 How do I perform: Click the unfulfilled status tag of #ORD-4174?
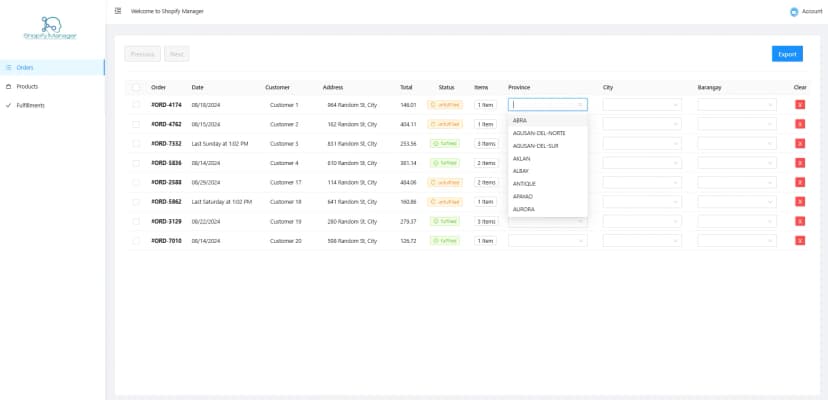445,105
